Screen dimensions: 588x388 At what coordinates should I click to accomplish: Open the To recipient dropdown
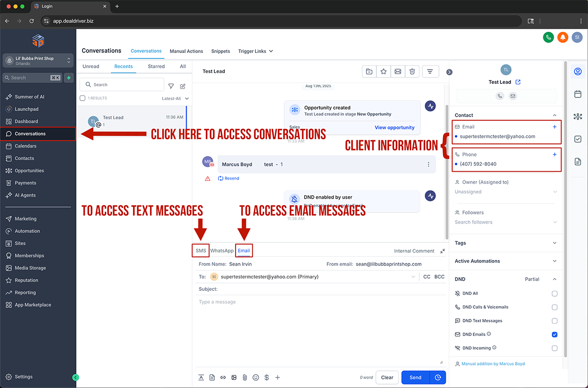[x=414, y=277]
